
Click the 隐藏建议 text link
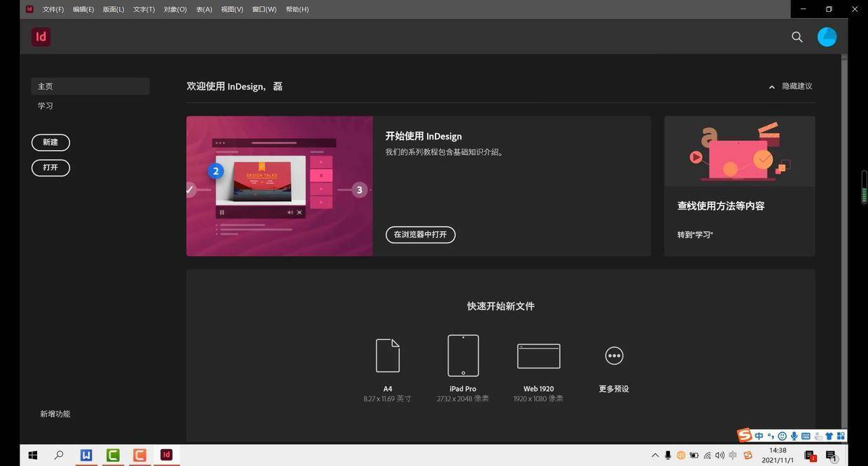tap(797, 86)
